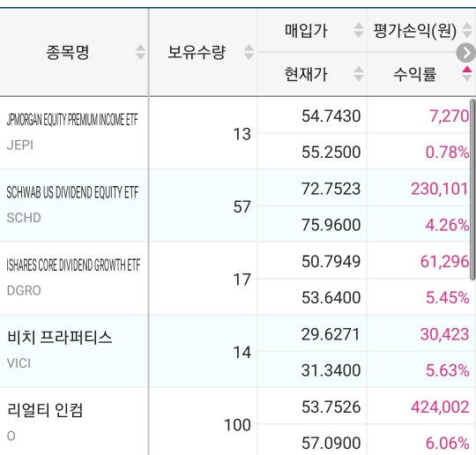Sort by 현재가 column arrows

[359, 74]
